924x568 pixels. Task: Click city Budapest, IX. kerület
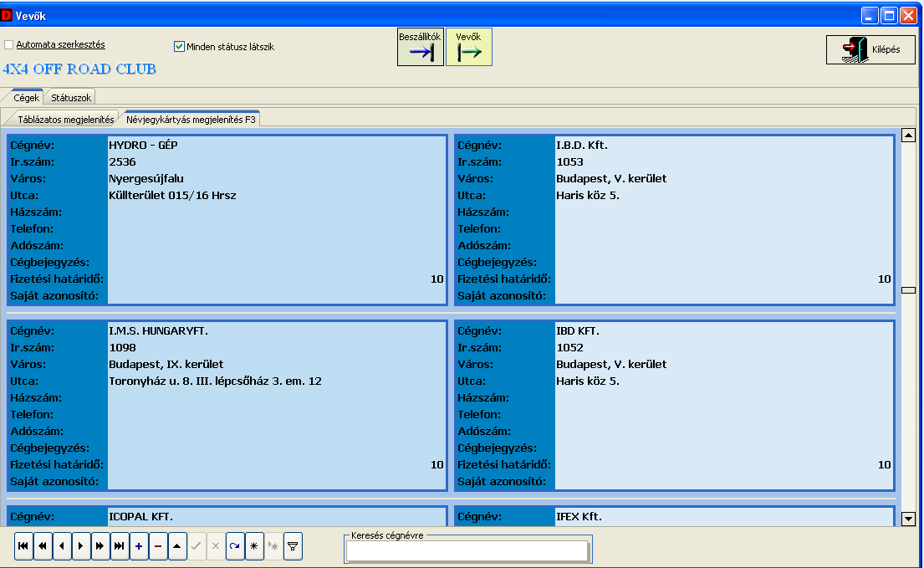(166, 364)
